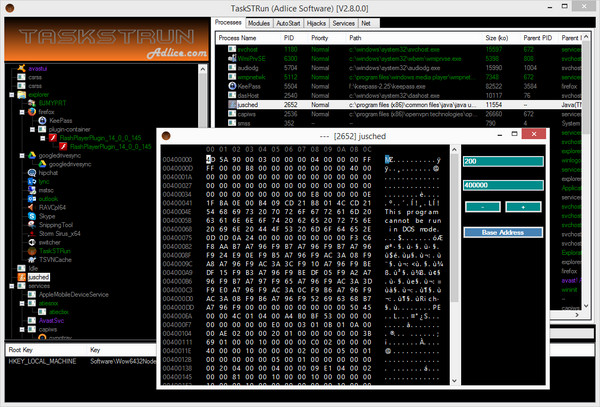Click the address field containing 400000
The image size is (600, 407).
503,185
